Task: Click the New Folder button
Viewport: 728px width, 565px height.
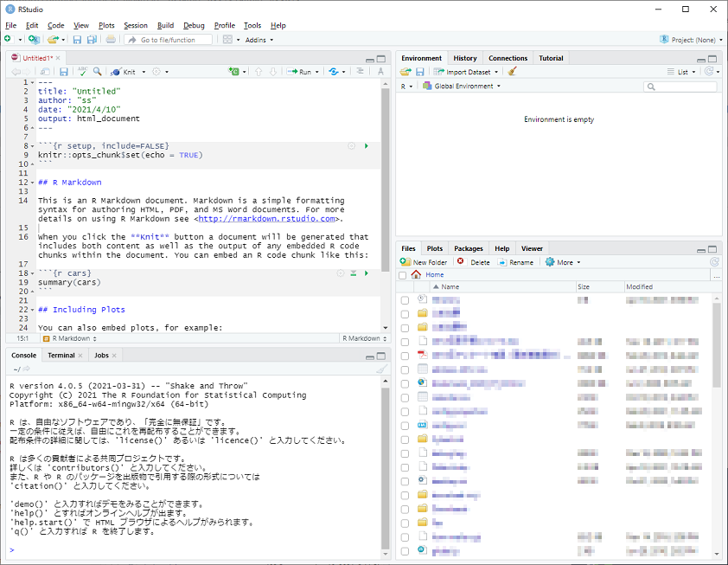Action: [x=424, y=262]
